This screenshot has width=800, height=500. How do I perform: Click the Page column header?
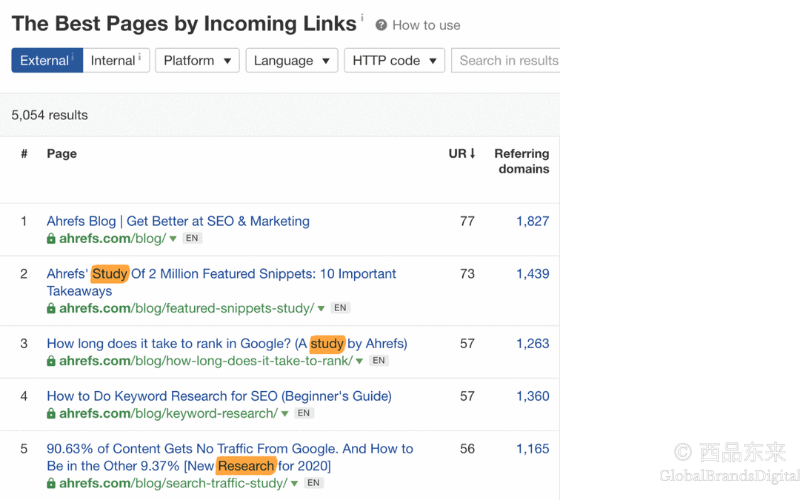coord(62,154)
